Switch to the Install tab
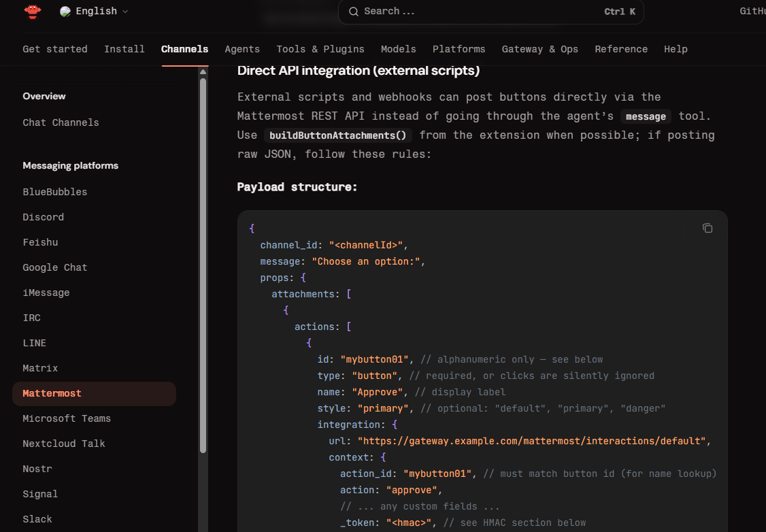Viewport: 766px width, 532px height. click(x=124, y=49)
